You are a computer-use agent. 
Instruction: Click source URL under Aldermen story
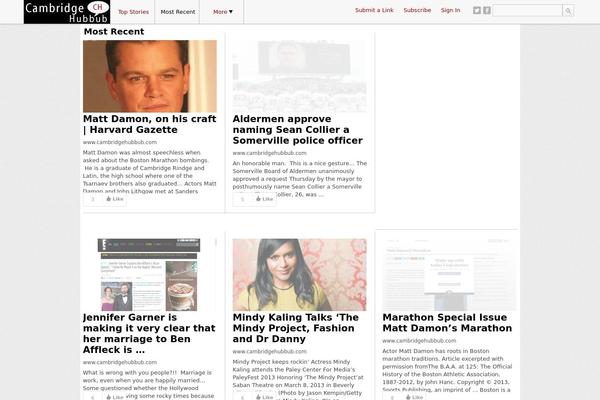(x=269, y=153)
